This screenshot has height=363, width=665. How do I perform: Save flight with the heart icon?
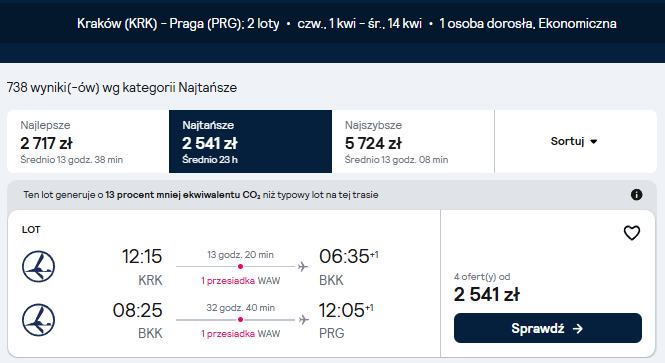[x=631, y=233]
